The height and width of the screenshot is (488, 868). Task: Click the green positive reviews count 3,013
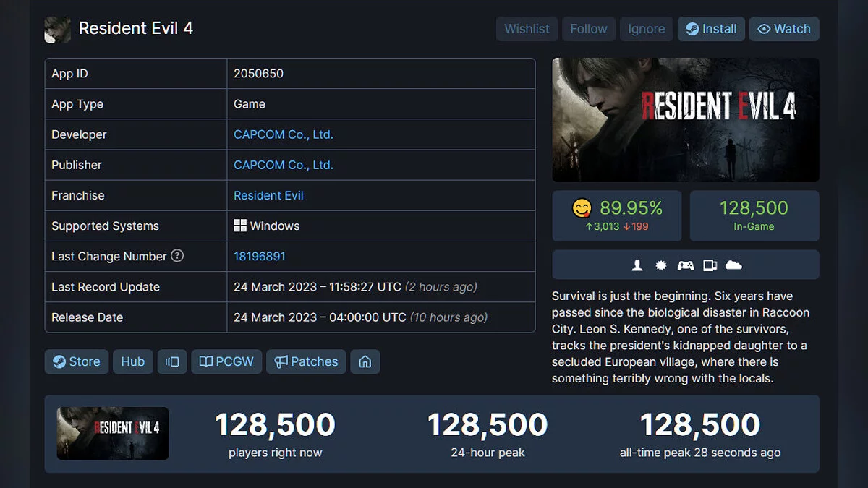click(602, 226)
